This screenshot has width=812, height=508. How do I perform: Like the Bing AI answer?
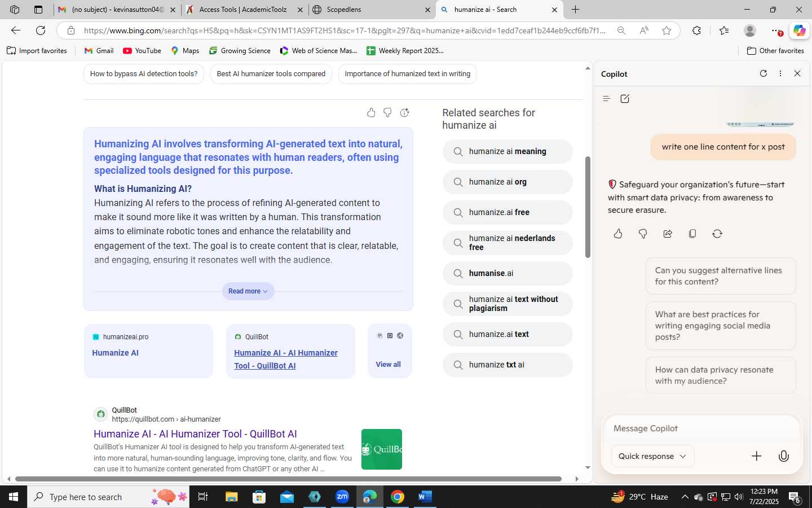coord(371,113)
